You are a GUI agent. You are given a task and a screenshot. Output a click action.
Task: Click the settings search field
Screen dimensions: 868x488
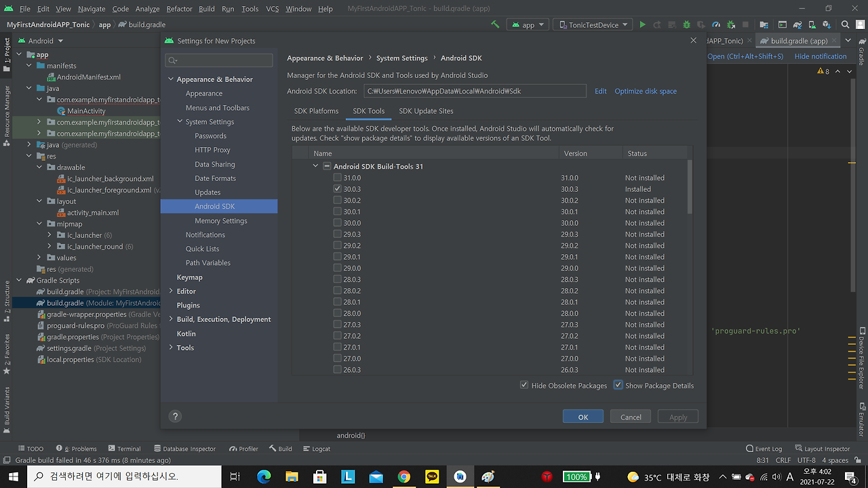(219, 60)
